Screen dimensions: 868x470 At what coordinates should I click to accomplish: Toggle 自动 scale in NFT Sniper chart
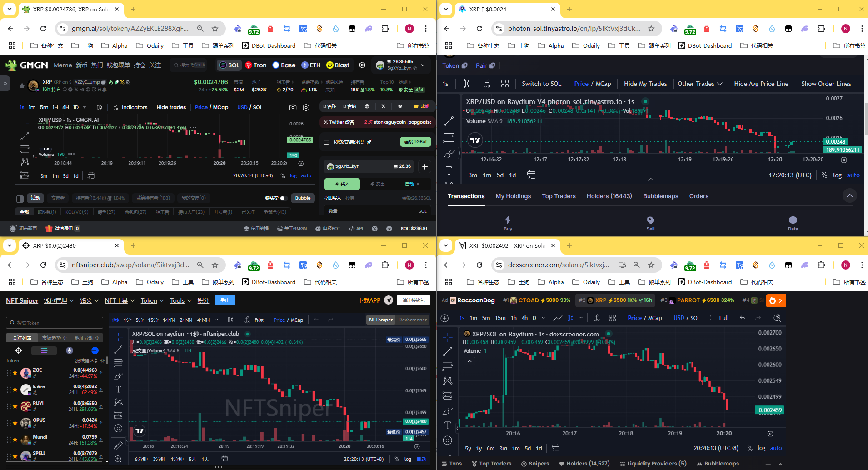[x=421, y=459]
